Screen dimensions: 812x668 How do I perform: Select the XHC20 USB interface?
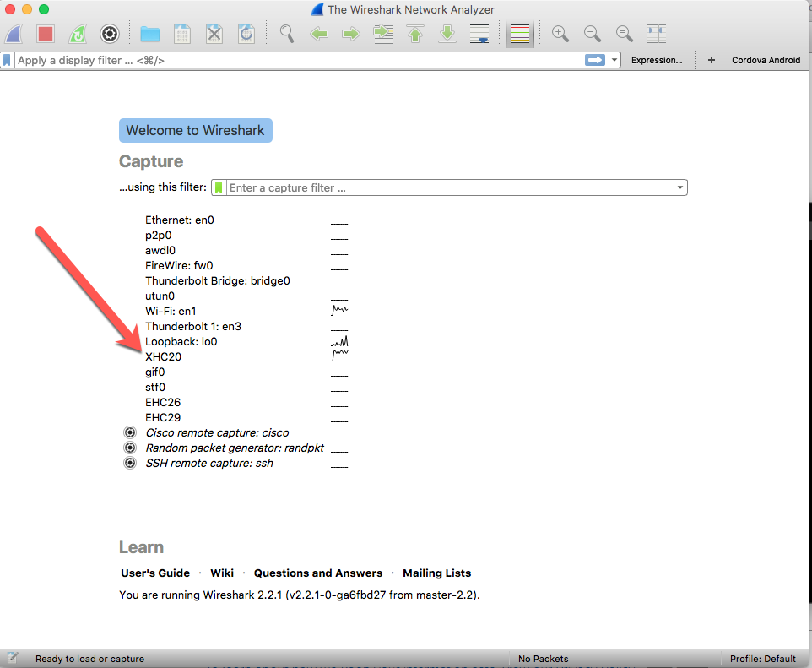pos(163,357)
